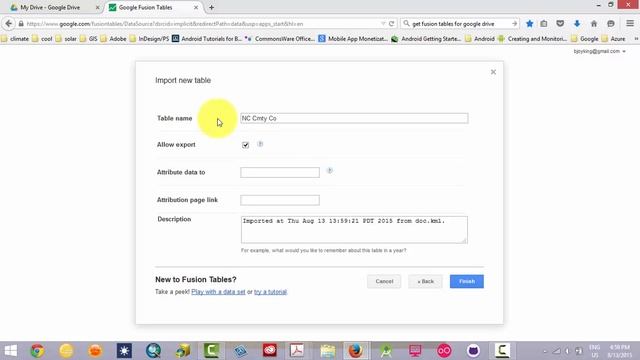Open the purple cat taskbar icon
Image resolution: width=640 pixels, height=360 pixels.
473,351
